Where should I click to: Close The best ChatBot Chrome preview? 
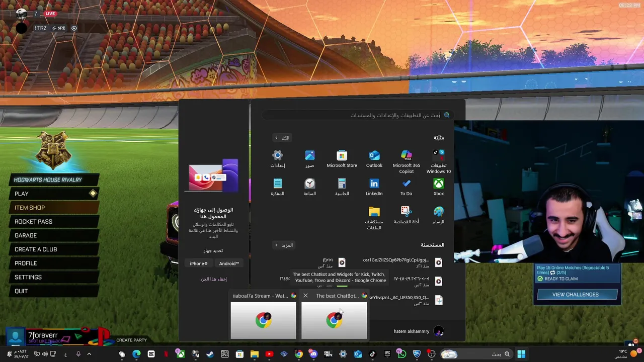[305, 296]
